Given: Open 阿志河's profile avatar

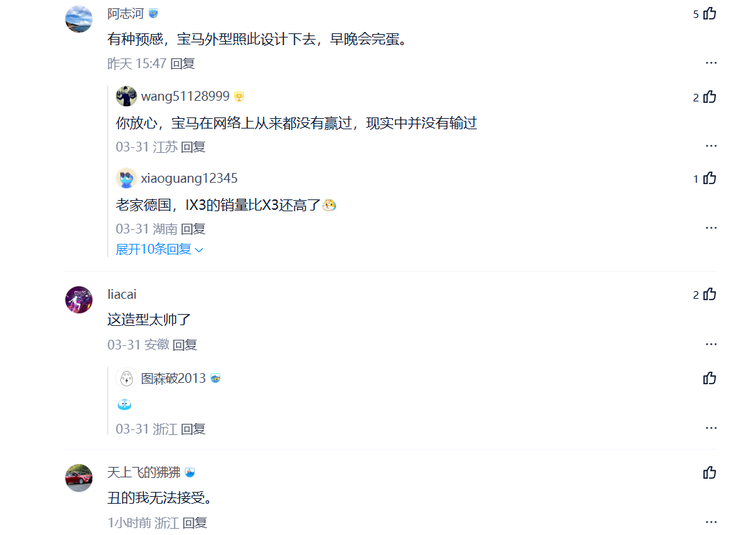Looking at the screenshot, I should click(79, 19).
